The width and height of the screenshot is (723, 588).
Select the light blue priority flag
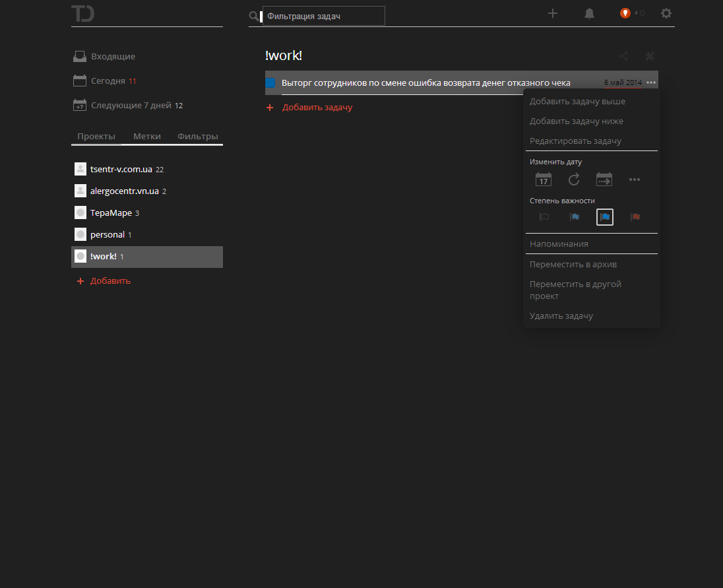574,216
